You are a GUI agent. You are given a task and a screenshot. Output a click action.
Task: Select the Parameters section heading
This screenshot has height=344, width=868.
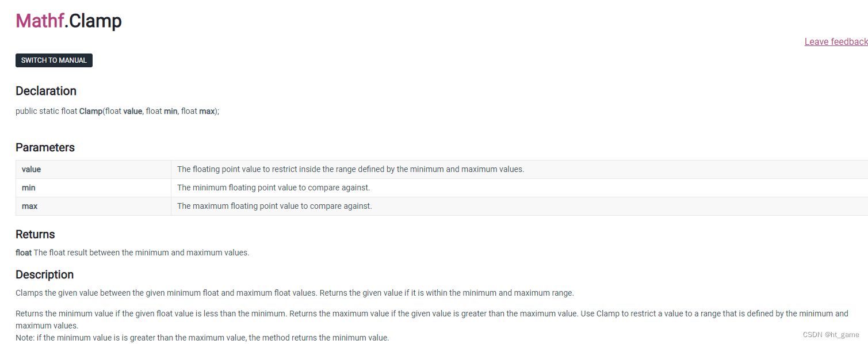tap(45, 147)
